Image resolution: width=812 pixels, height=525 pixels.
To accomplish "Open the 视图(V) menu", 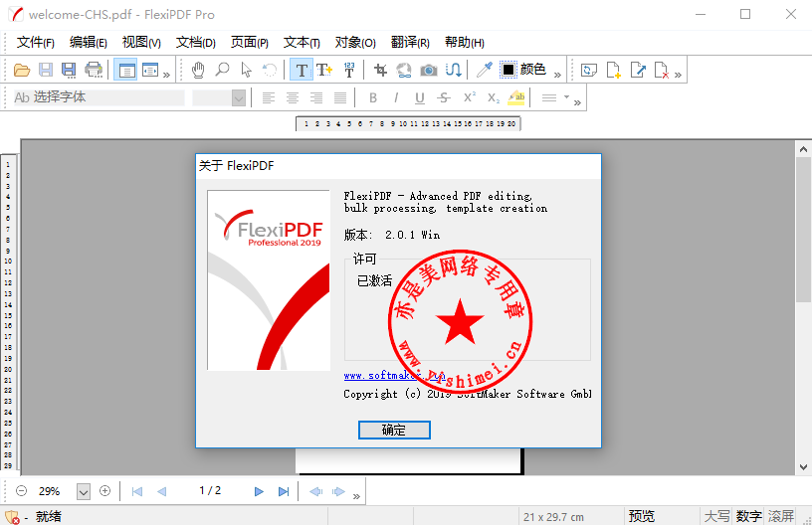I will point(141,43).
